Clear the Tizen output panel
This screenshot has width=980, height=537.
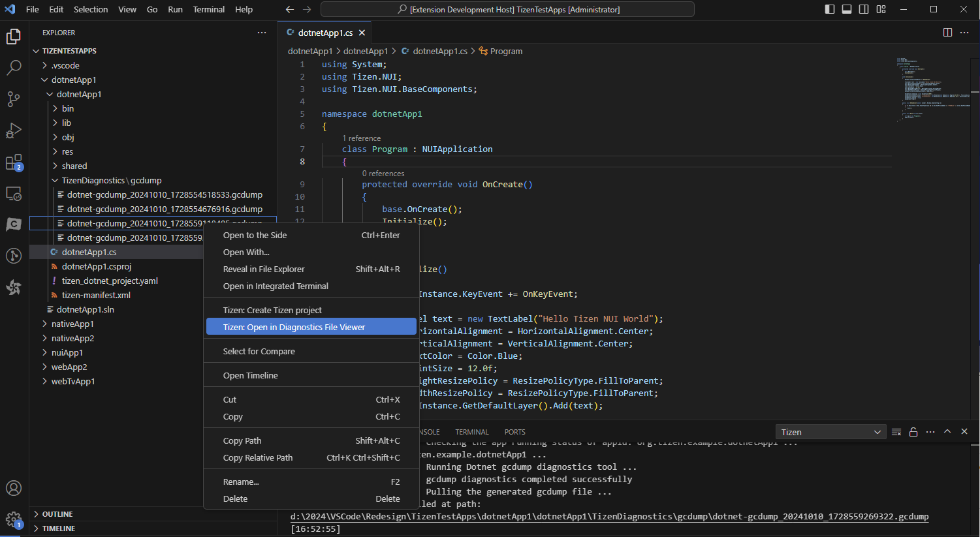click(x=896, y=431)
